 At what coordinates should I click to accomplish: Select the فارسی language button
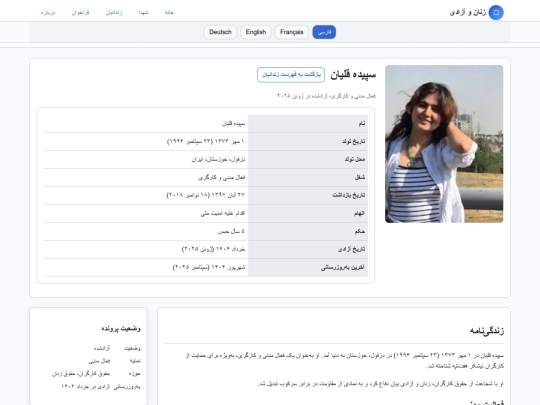tap(324, 32)
